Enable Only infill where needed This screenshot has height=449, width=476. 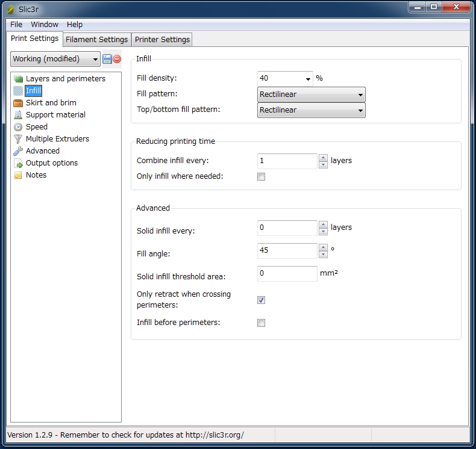[261, 177]
